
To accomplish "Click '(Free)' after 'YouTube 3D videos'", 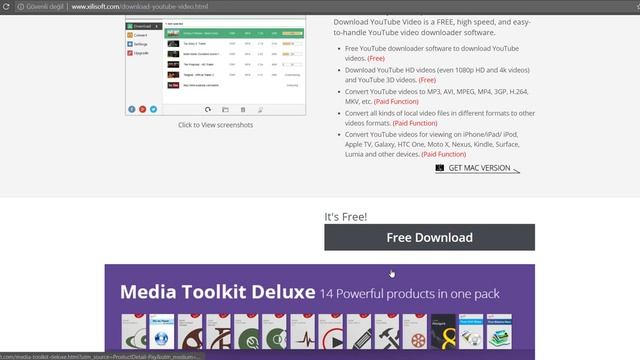I will [427, 80].
